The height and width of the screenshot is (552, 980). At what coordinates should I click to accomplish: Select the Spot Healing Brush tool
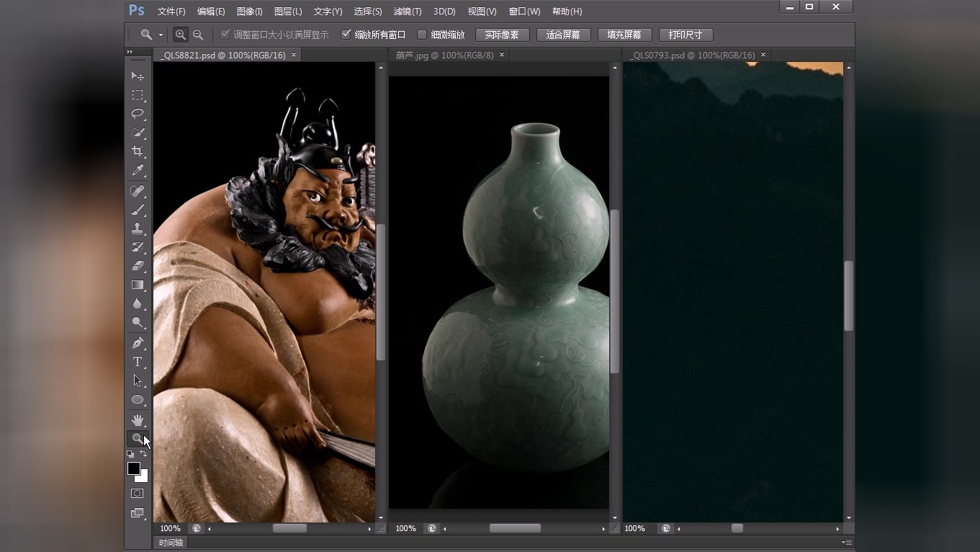[137, 191]
